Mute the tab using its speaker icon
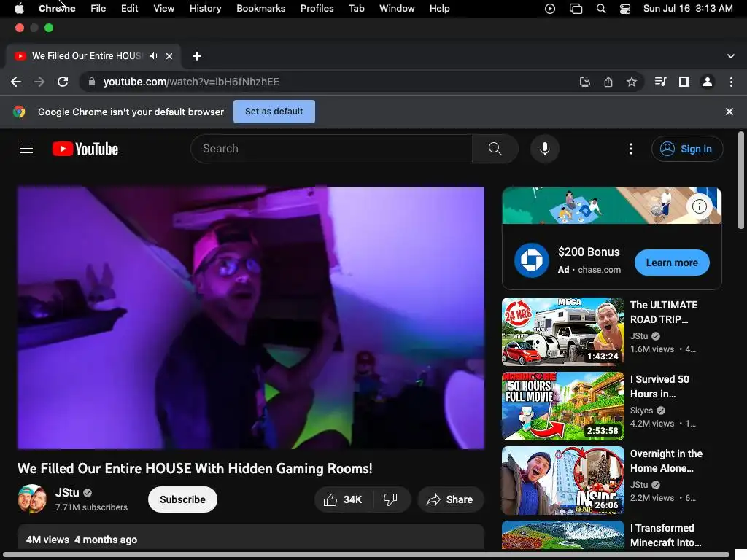Image resolution: width=747 pixels, height=560 pixels. [153, 56]
